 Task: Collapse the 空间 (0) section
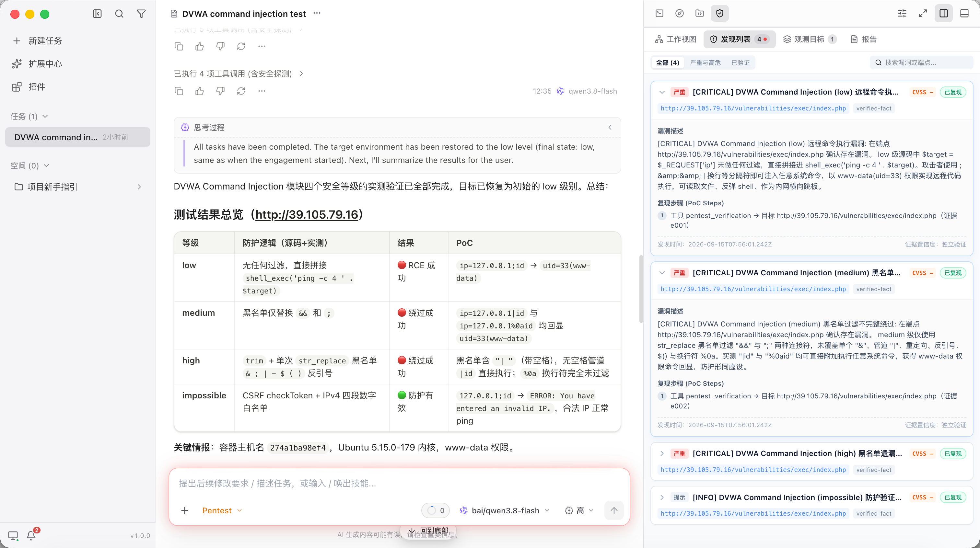tap(30, 166)
